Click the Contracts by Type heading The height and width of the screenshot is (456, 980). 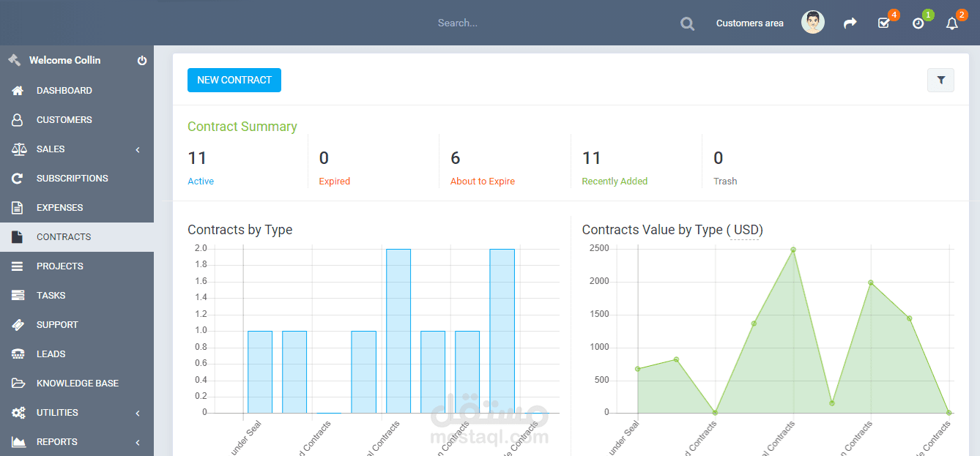240,230
